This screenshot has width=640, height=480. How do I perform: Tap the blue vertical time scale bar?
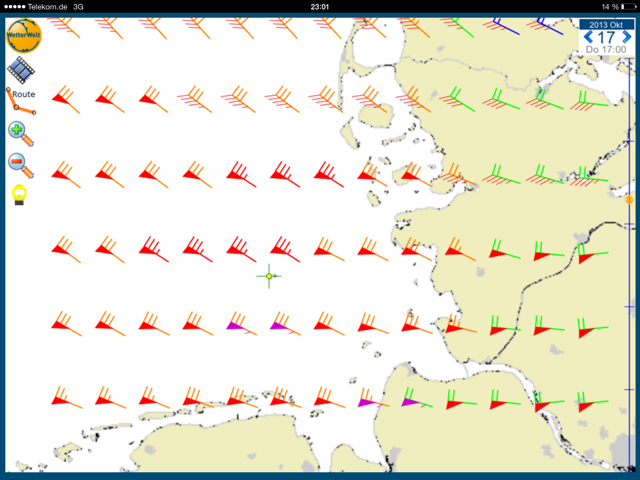[x=630, y=300]
